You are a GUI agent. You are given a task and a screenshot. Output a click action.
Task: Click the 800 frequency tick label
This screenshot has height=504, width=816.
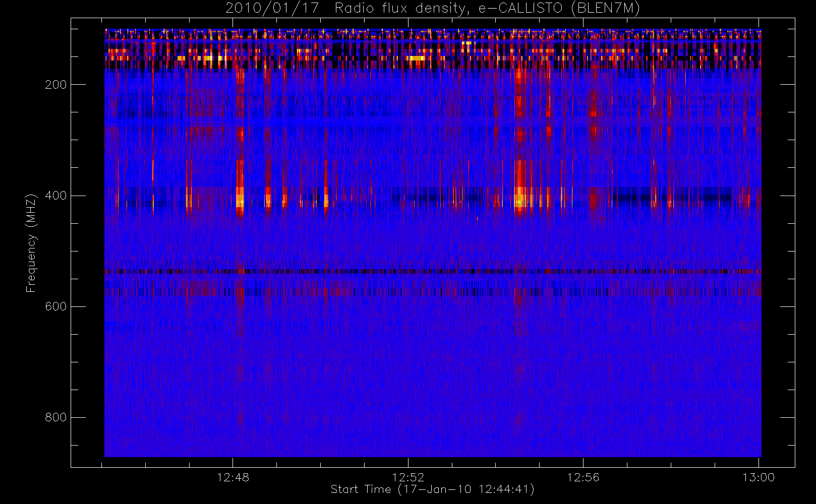56,417
